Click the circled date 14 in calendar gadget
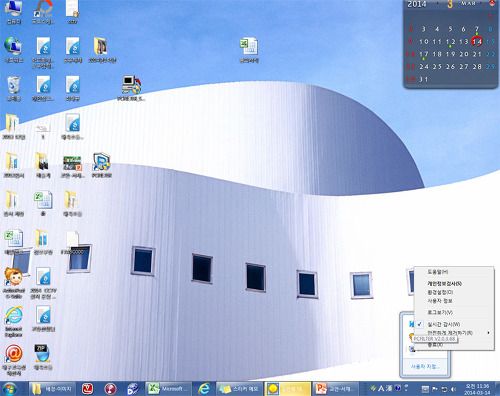 [477, 42]
